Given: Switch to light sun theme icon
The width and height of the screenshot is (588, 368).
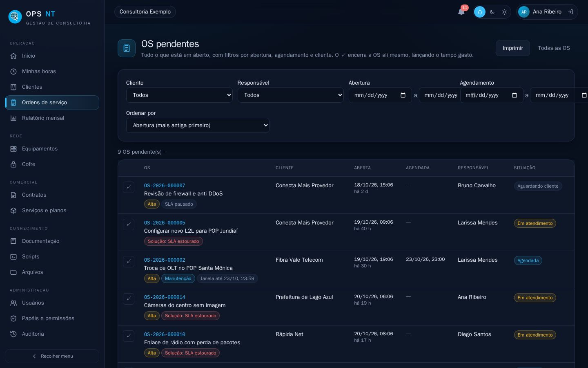Looking at the screenshot, I should [x=505, y=12].
